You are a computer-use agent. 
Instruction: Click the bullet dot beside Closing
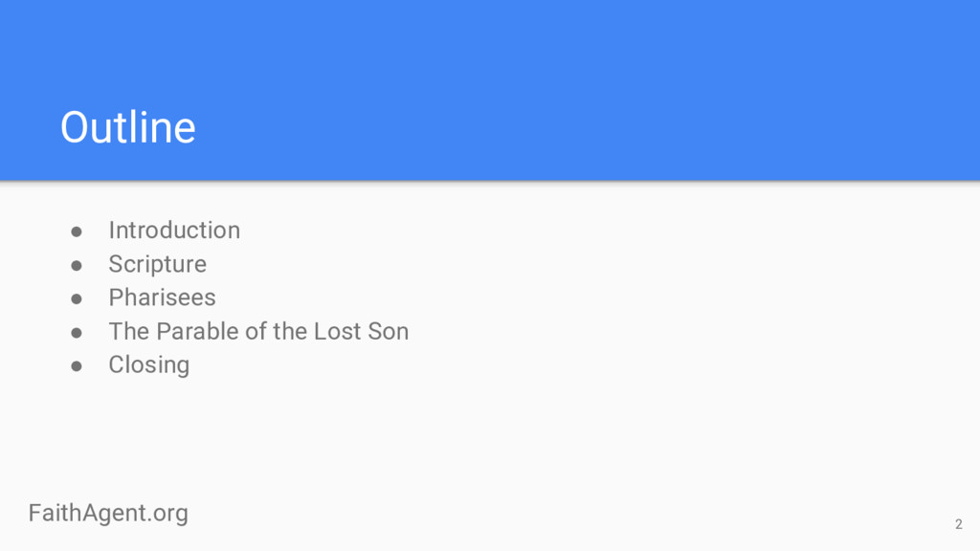77,365
